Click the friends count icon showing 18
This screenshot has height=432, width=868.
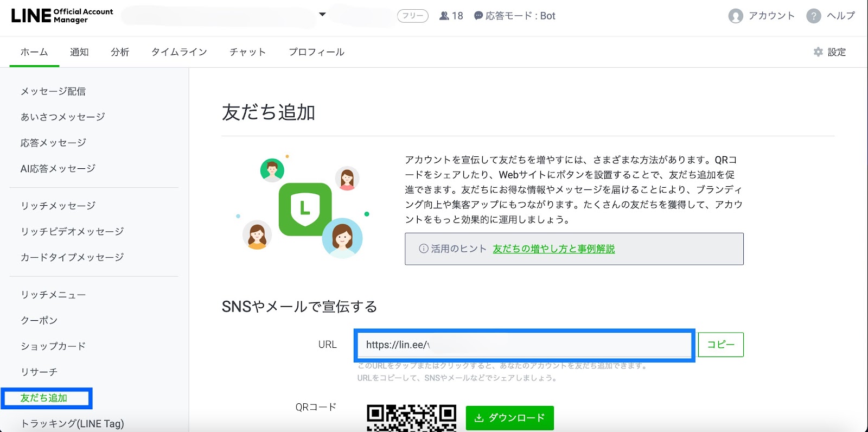tap(444, 16)
